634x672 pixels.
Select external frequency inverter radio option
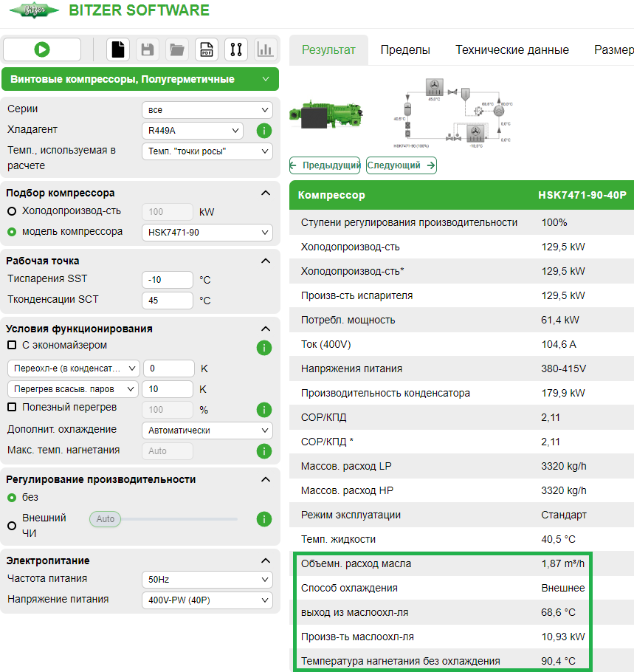12,526
